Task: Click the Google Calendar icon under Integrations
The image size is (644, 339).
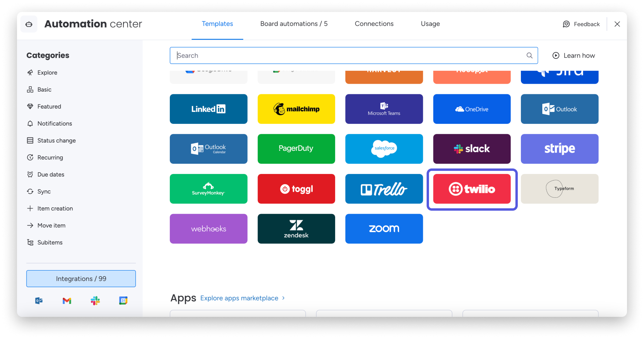Action: [123, 301]
